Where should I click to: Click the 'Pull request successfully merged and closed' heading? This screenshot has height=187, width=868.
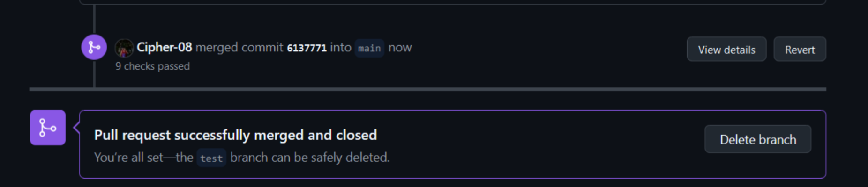(x=235, y=135)
